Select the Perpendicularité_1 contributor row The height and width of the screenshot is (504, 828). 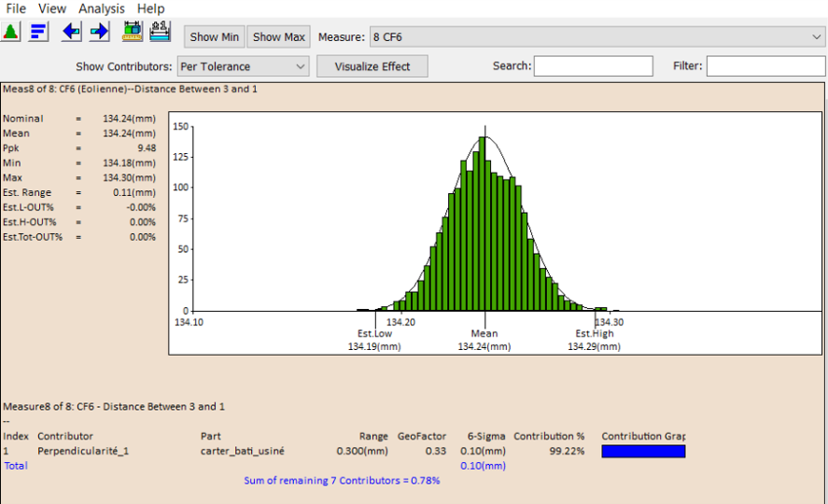pyautogui.click(x=344, y=451)
